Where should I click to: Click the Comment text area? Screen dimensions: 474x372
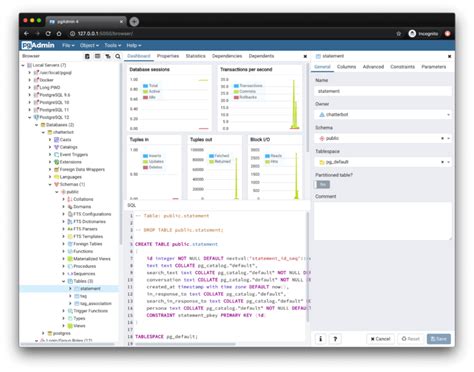pos(383,221)
